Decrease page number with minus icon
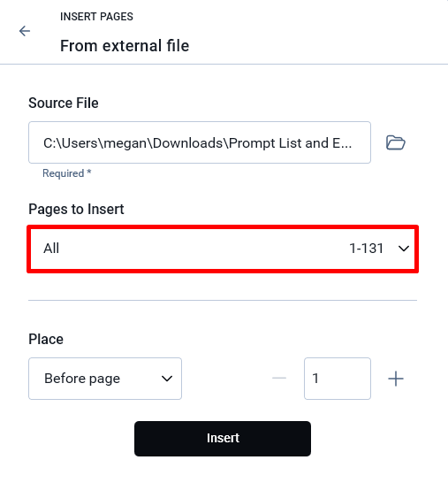Image resolution: width=448 pixels, height=483 pixels. (279, 379)
